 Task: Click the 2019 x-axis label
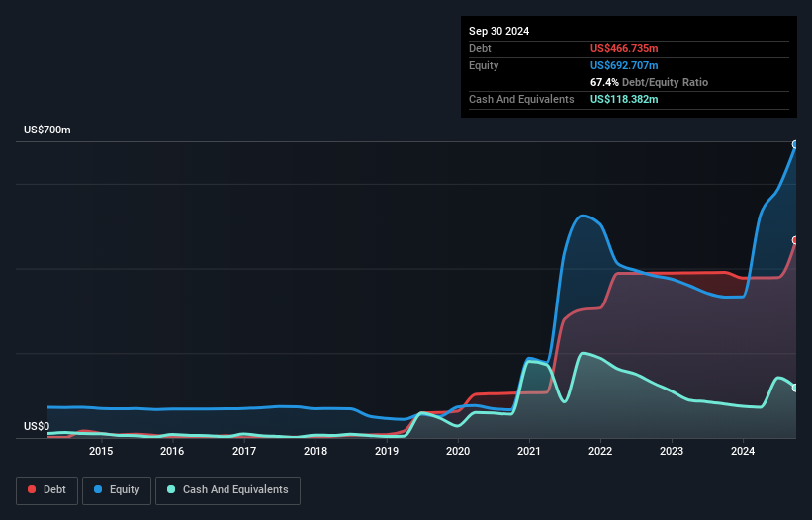387,451
